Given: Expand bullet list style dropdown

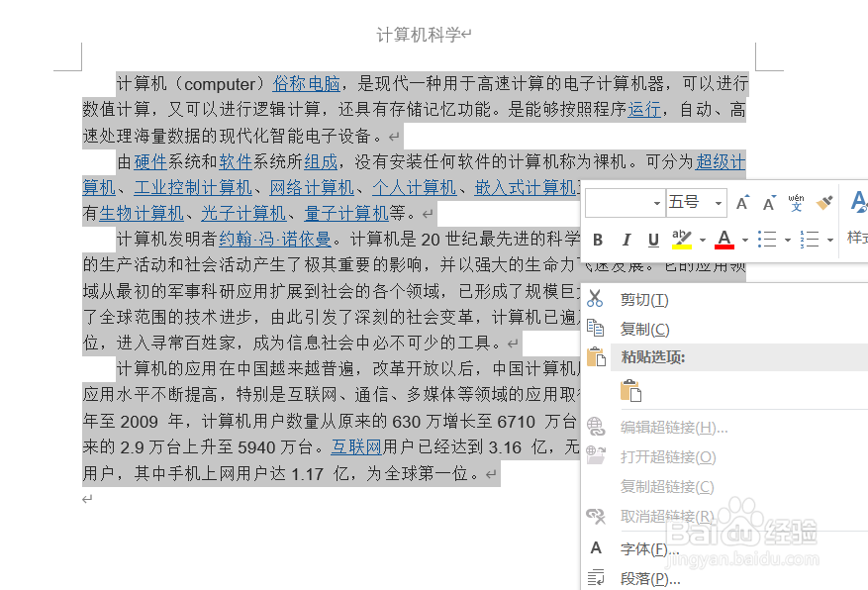Looking at the screenshot, I should pos(787,240).
